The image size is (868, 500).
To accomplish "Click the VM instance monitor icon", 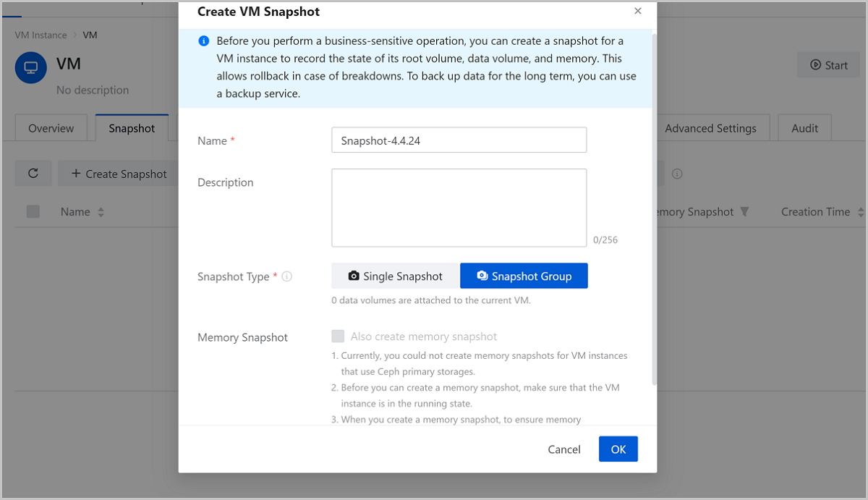I will 31,67.
